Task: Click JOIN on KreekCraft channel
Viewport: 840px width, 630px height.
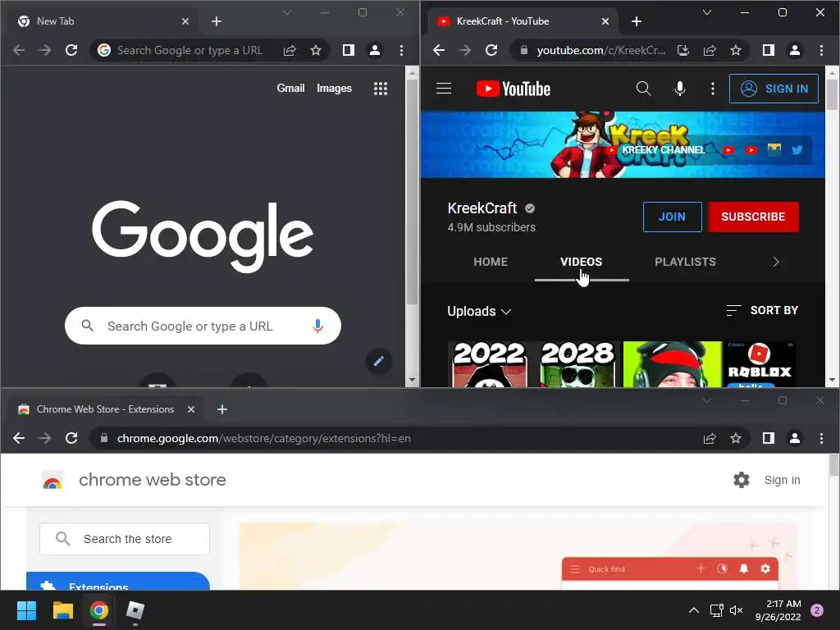Action: coord(673,217)
